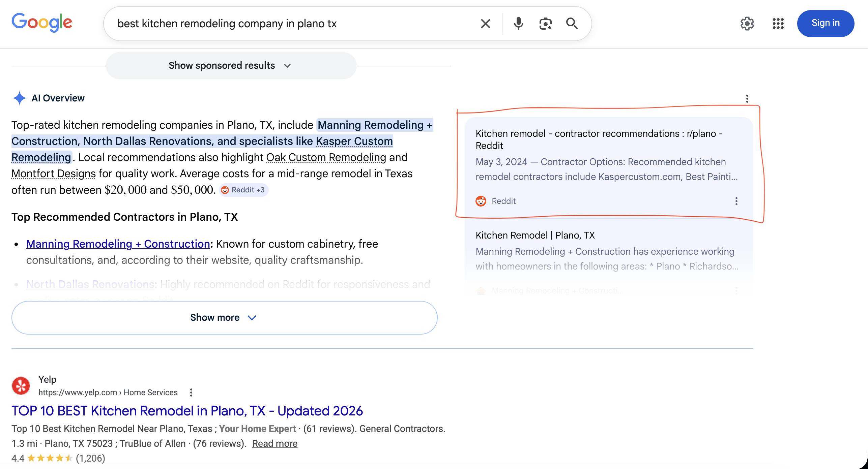Expand Show sponsored results
The image size is (868, 469).
(x=231, y=65)
